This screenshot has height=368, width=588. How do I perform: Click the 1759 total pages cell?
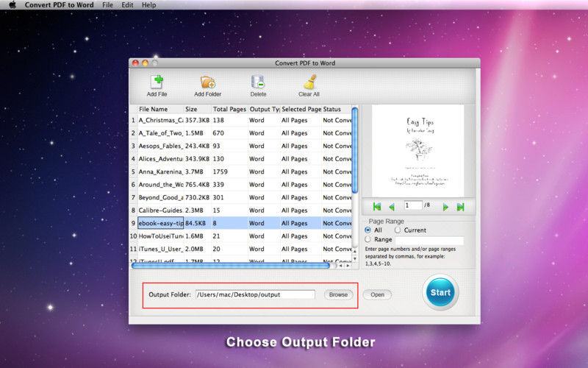click(x=229, y=171)
